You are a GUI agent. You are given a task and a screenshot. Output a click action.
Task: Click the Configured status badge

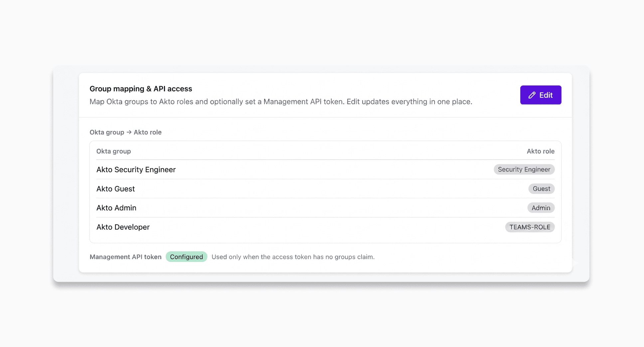pos(186,257)
